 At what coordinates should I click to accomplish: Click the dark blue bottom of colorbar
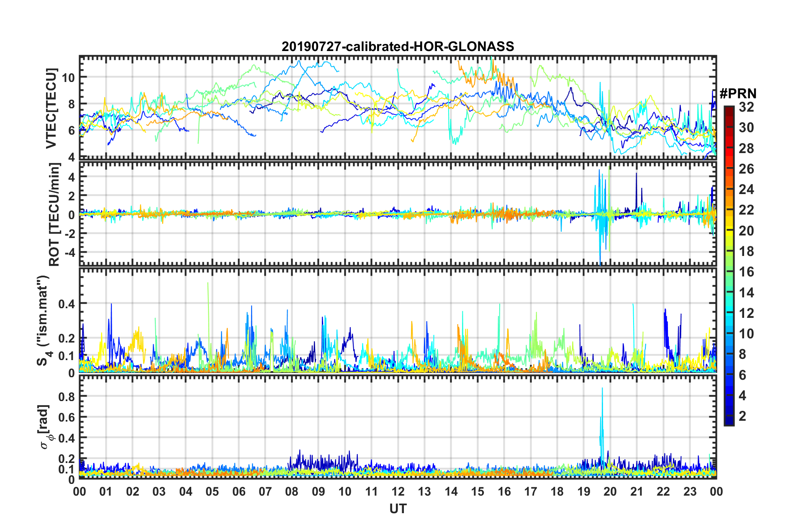point(729,422)
